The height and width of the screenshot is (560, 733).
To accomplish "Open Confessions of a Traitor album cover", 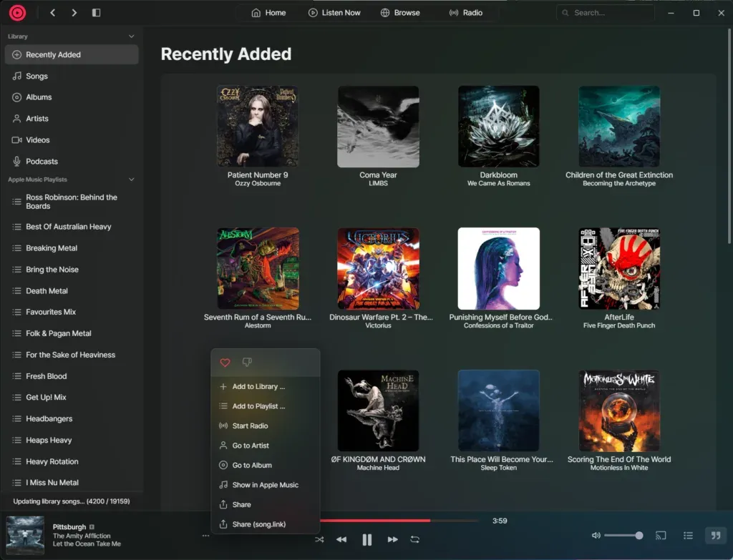I will (x=499, y=269).
